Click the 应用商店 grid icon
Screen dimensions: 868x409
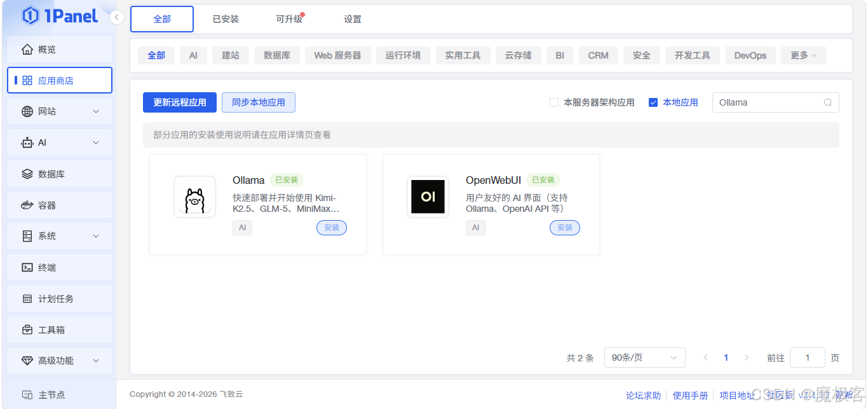tap(27, 81)
